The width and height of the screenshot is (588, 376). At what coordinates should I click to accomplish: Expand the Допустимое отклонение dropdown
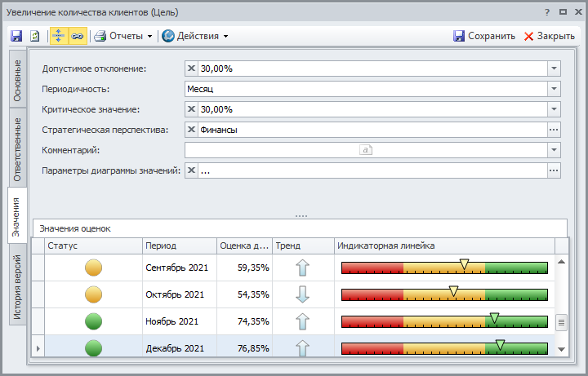pos(554,69)
